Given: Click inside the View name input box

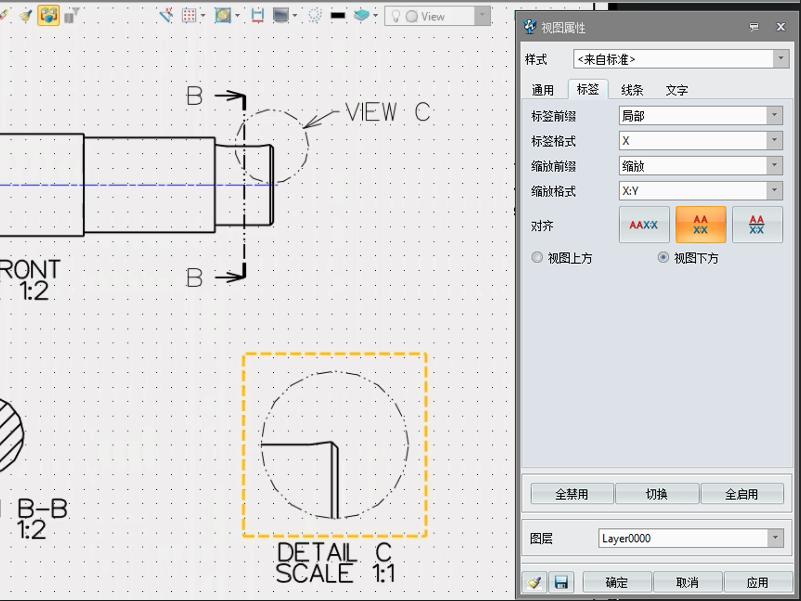Looking at the screenshot, I should point(432,15).
